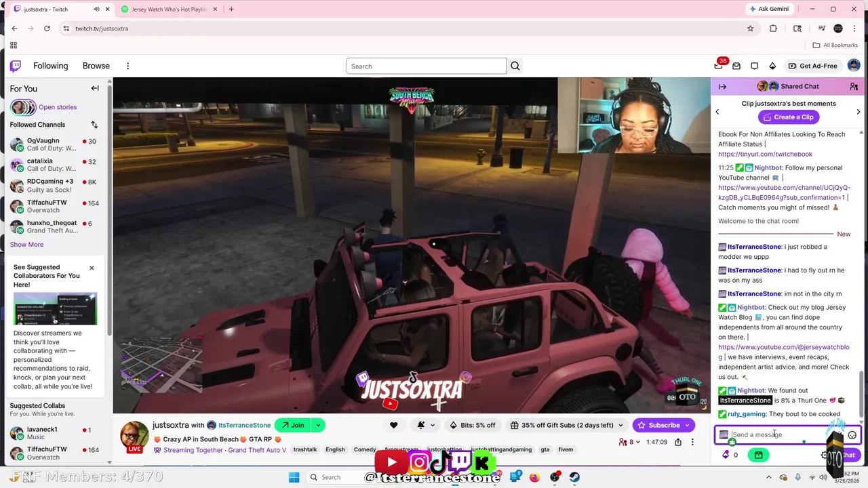The height and width of the screenshot is (488, 868).
Task: Open the RDCgaming +3 channel
Action: point(54,185)
